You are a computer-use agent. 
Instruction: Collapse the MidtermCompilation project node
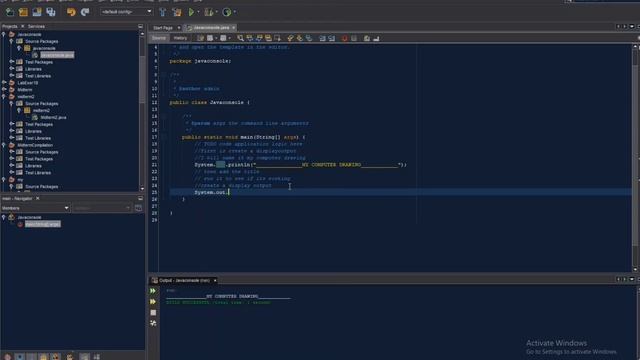4,145
